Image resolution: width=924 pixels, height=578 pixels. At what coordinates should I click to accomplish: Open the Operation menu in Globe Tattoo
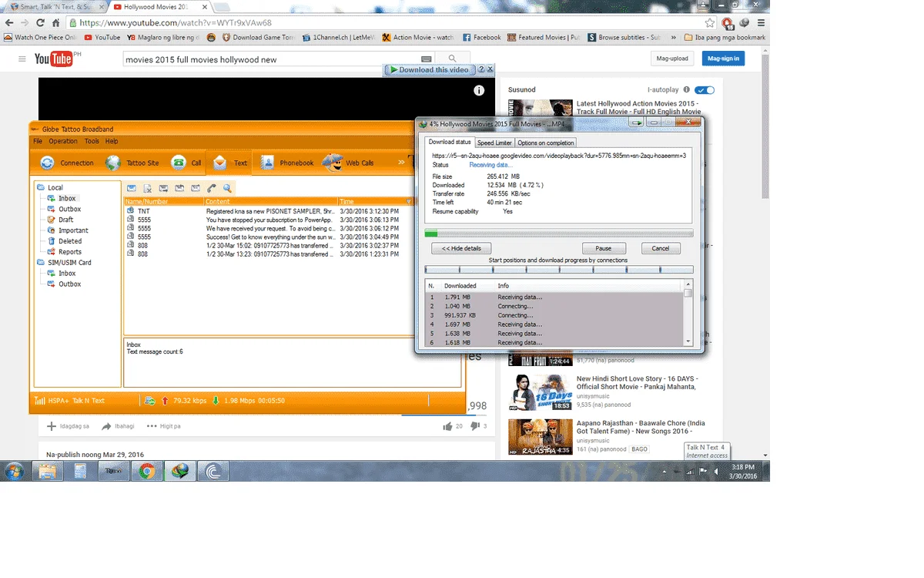point(63,141)
